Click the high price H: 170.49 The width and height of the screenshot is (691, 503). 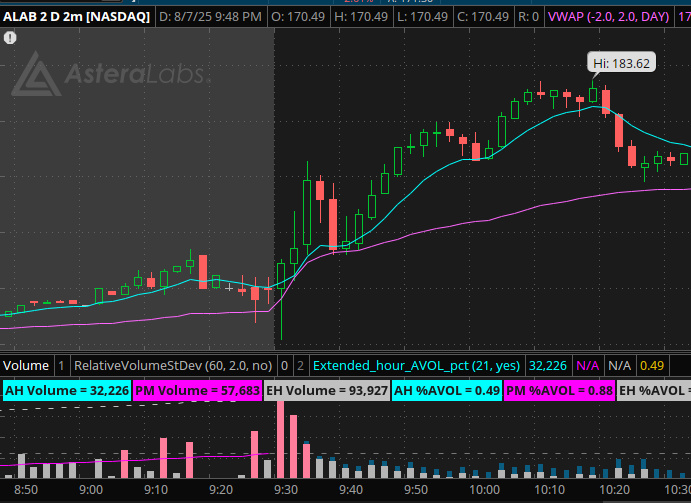[x=361, y=17]
